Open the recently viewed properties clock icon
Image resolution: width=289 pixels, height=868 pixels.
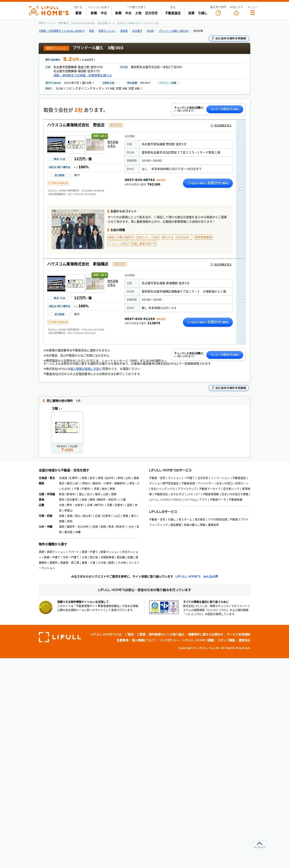[218, 13]
